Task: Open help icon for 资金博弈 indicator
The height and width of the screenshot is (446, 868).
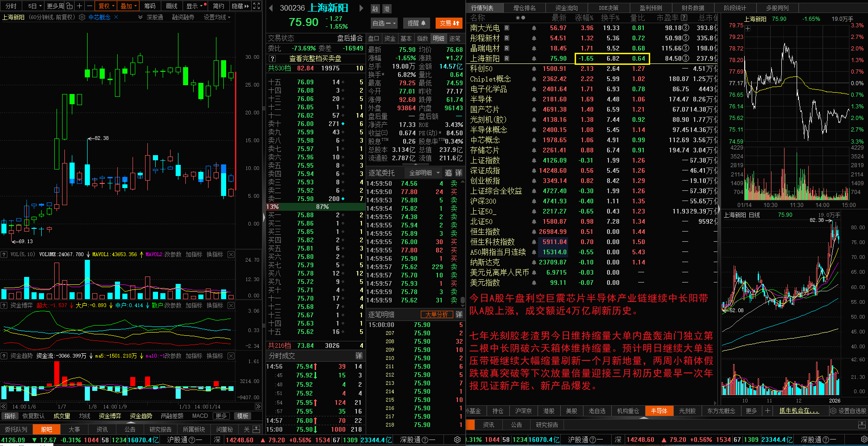Action: coord(4,305)
